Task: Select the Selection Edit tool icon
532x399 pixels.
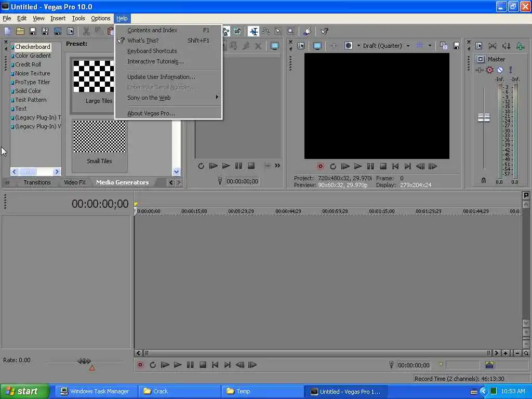Action: (x=278, y=31)
